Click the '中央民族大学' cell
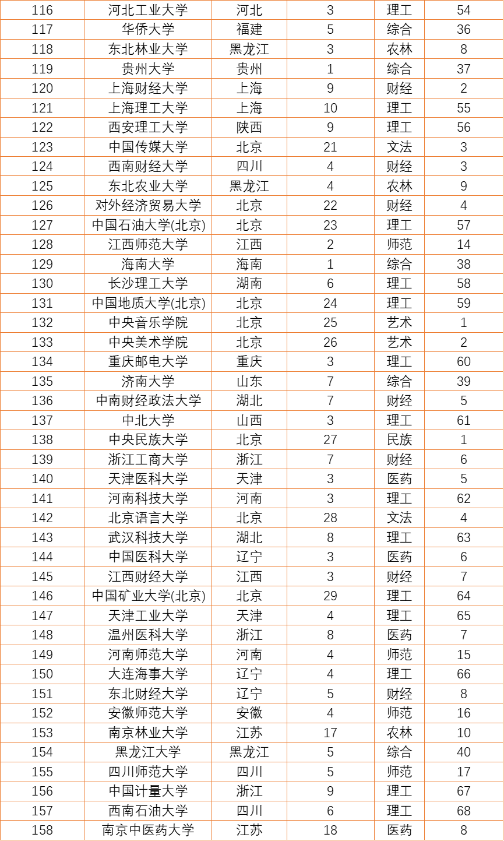504x841 pixels. [148, 439]
